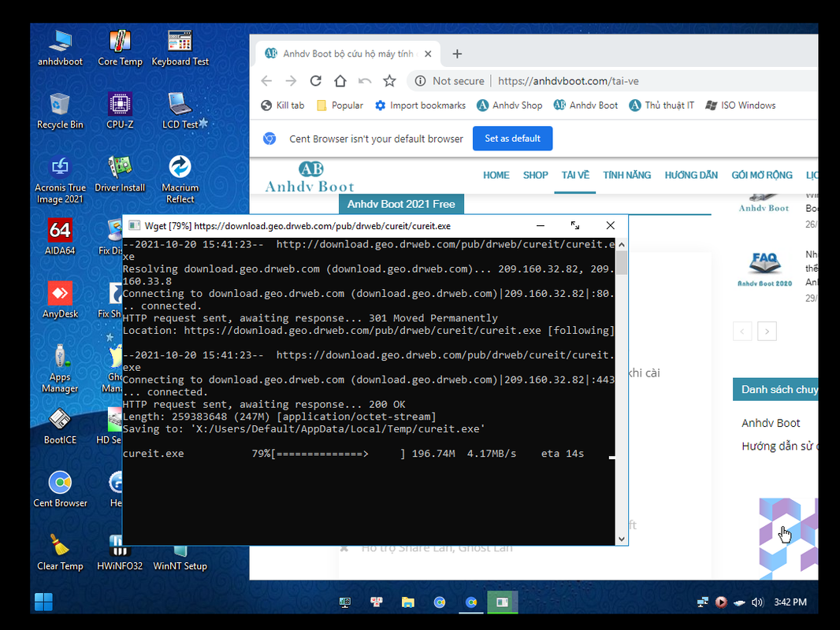Launch HWiNFO32 from the desktop
Screen dimensions: 840x630
coord(120,553)
